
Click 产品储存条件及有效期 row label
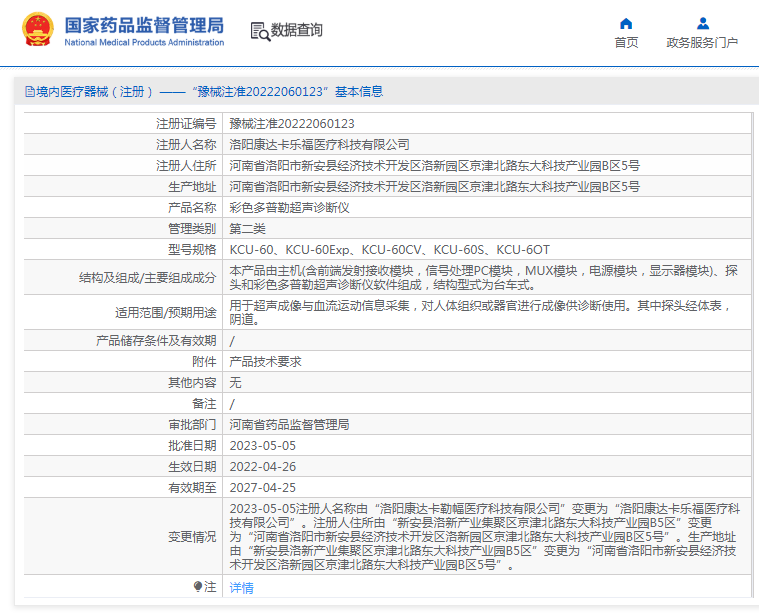[156, 341]
